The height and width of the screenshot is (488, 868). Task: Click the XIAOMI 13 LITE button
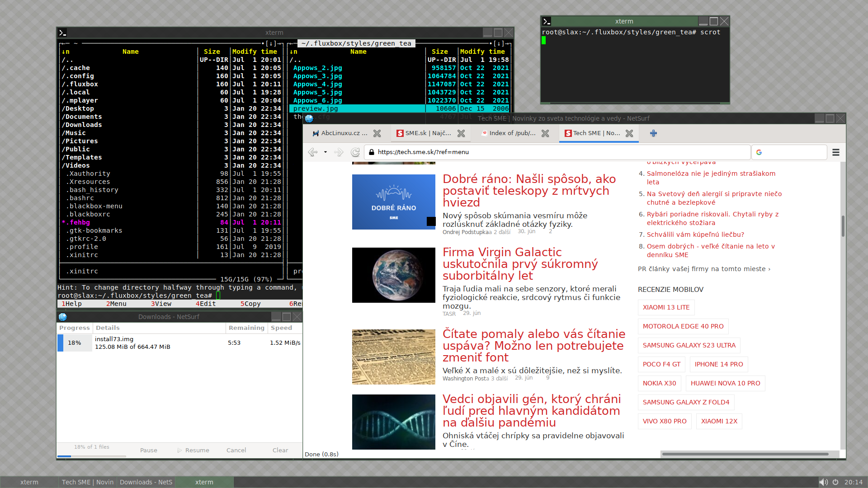pyautogui.click(x=666, y=307)
